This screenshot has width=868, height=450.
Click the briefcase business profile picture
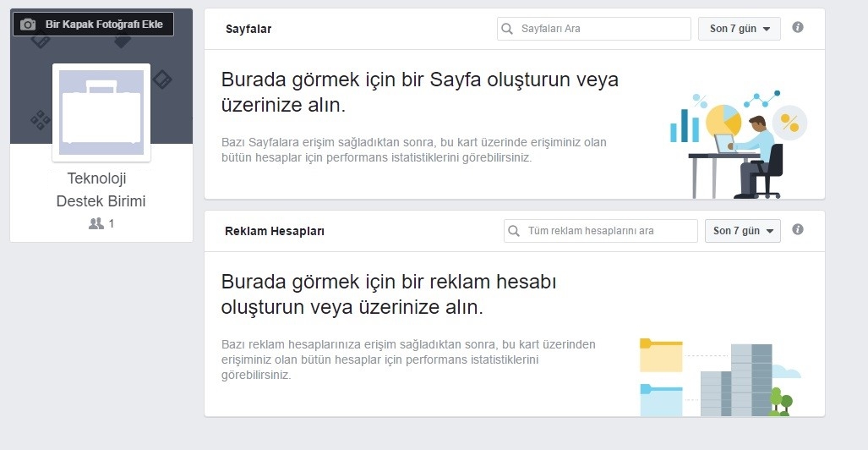point(101,112)
